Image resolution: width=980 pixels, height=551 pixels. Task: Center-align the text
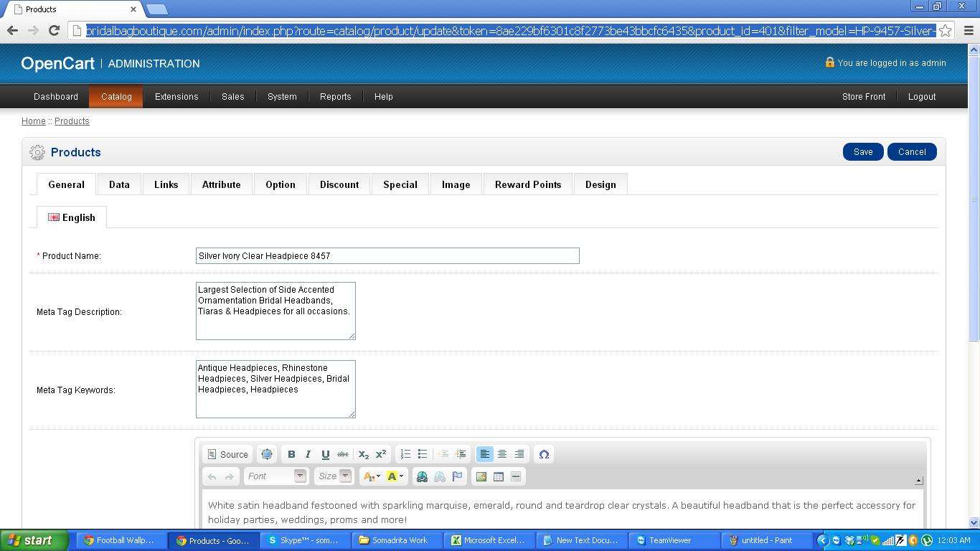(x=502, y=454)
